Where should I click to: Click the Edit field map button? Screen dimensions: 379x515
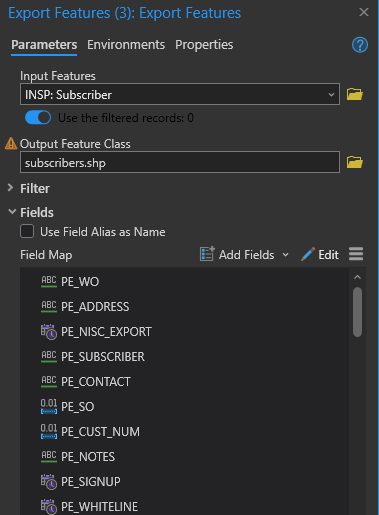coord(320,255)
